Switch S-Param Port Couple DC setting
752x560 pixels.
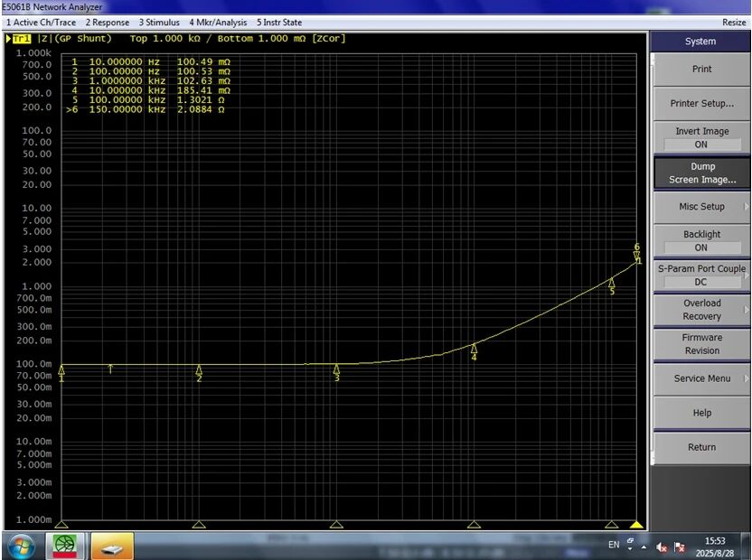coord(701,275)
